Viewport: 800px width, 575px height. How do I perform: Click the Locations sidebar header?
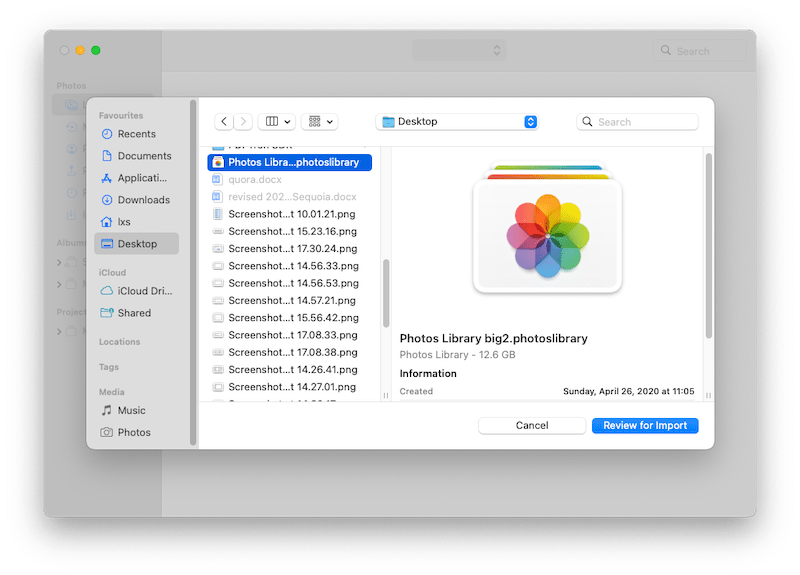pos(119,342)
